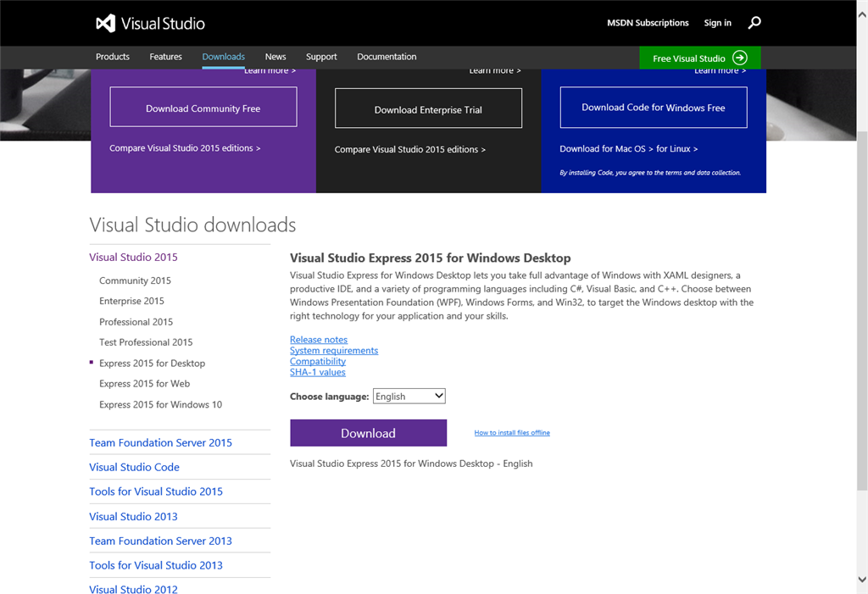Open the Products menu
The width and height of the screenshot is (868, 594).
tap(113, 57)
